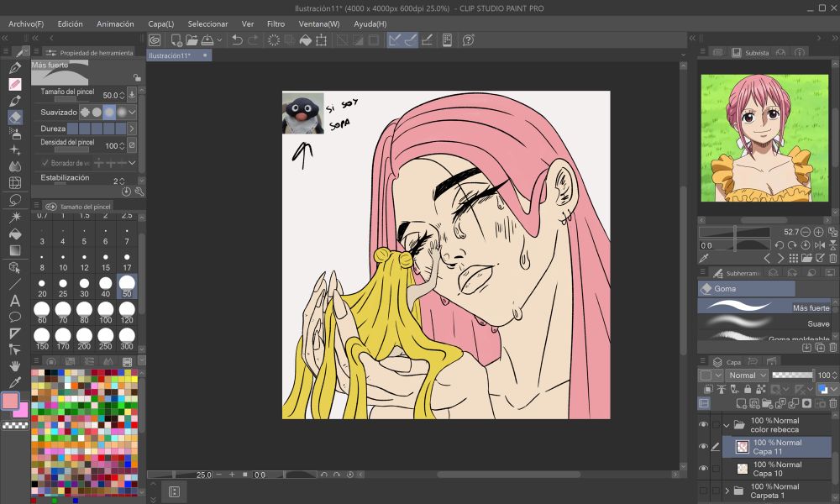Select the Goma sub tool group

pyautogui.click(x=747, y=289)
